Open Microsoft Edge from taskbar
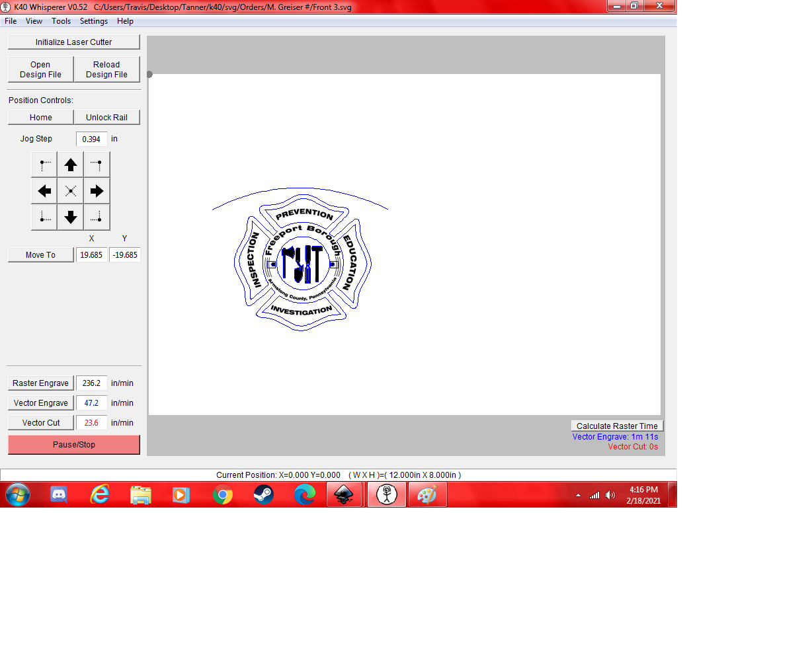This screenshot has width=812, height=653. (305, 494)
